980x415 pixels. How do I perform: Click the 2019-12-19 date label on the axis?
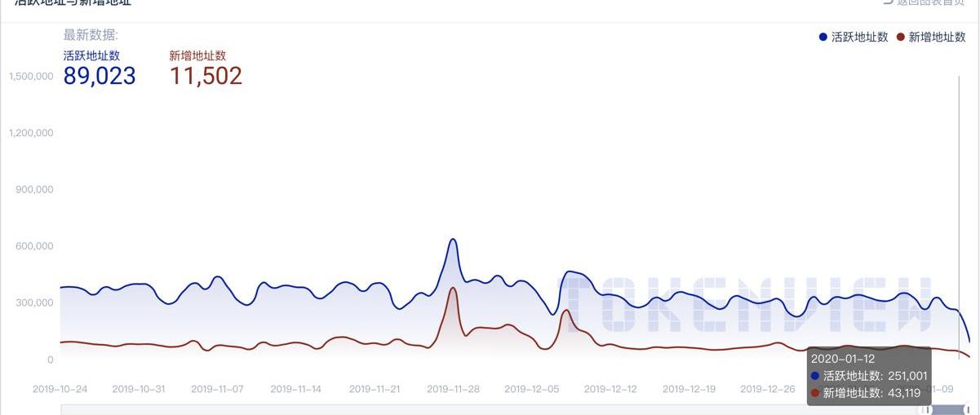click(x=689, y=389)
